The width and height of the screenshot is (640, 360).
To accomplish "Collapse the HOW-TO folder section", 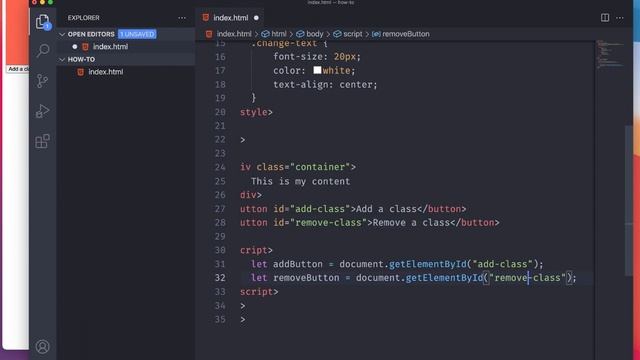I will (62, 60).
